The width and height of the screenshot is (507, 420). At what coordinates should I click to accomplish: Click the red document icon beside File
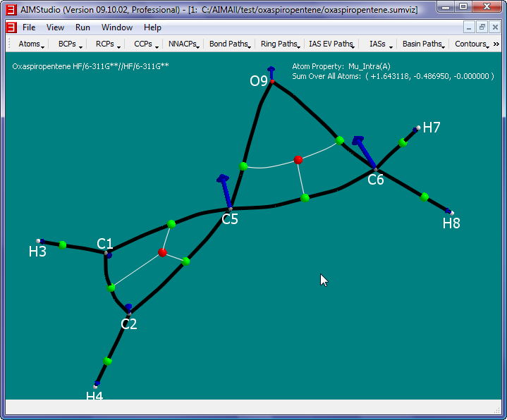point(11,27)
